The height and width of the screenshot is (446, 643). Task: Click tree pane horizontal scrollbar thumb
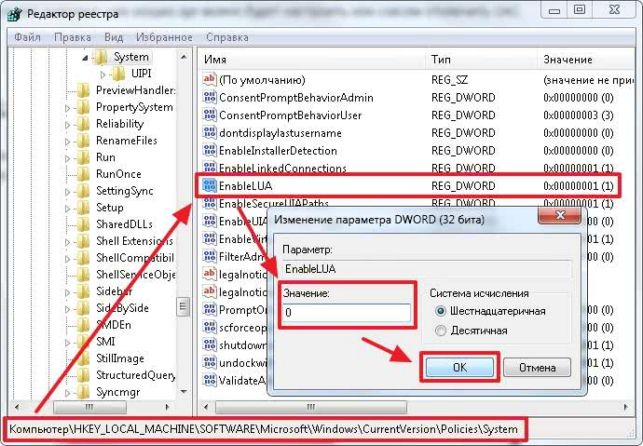(x=89, y=407)
